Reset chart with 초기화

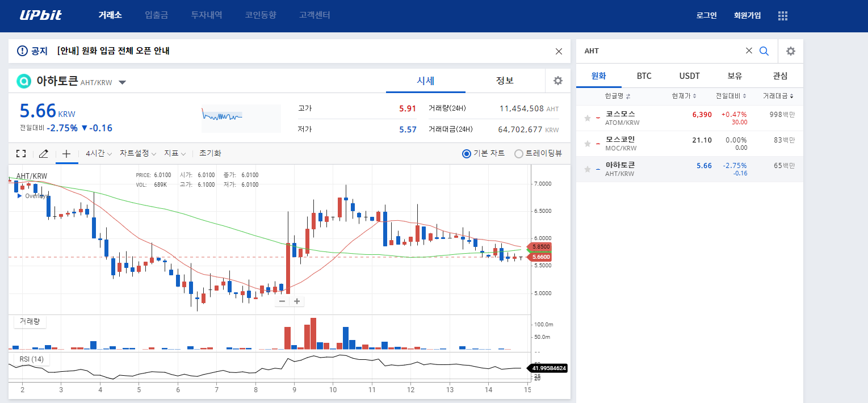pos(210,153)
